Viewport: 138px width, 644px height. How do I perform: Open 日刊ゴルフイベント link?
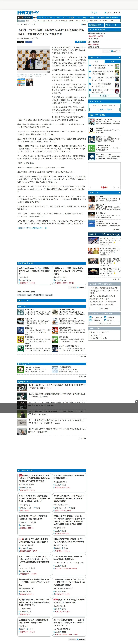point(96,335)
